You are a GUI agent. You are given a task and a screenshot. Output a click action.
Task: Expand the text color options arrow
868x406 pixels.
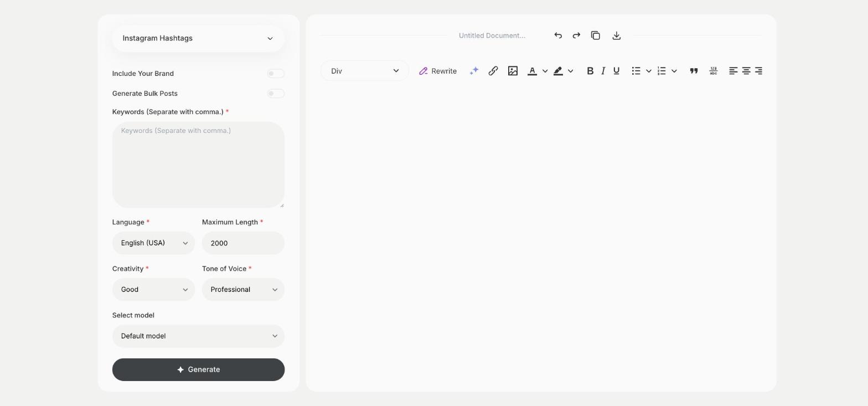click(545, 71)
